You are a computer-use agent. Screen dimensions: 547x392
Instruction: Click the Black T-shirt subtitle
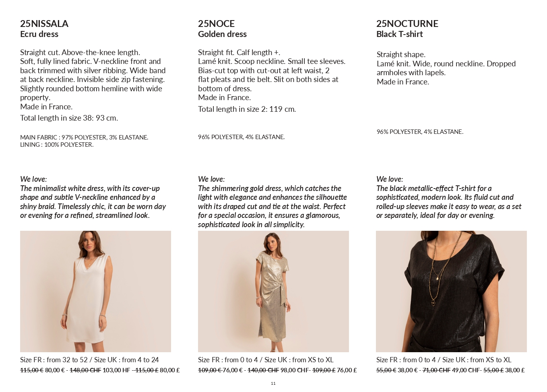pos(399,34)
